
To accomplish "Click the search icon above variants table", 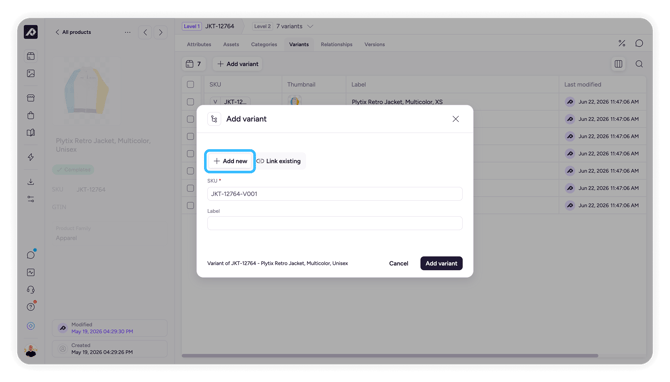I will (639, 64).
